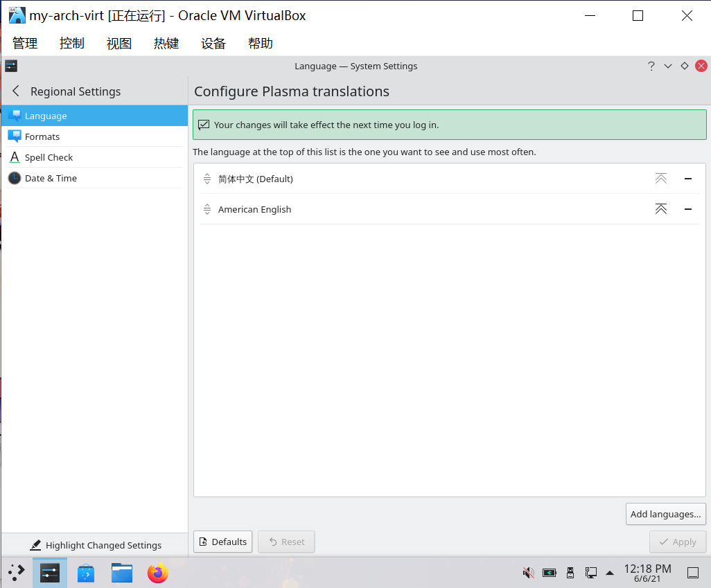Click the Defaults button
Screen dimensions: 711x588
222,542
